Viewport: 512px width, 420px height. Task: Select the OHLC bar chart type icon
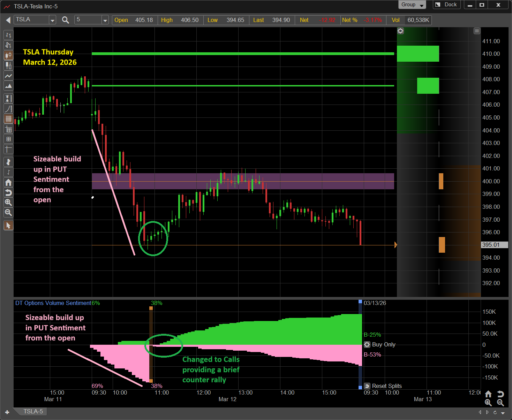point(8,35)
